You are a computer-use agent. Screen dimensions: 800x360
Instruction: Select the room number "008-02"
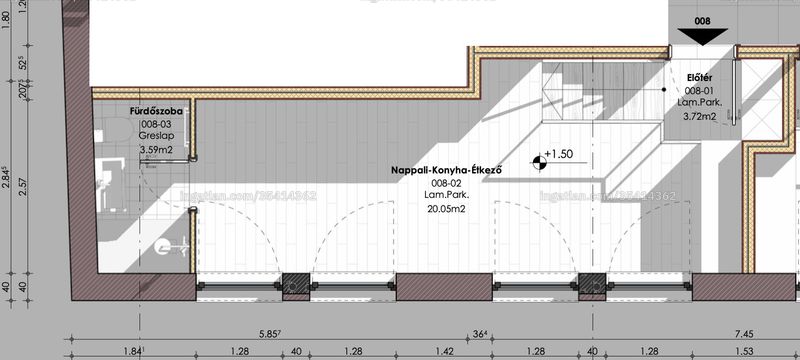[446, 183]
